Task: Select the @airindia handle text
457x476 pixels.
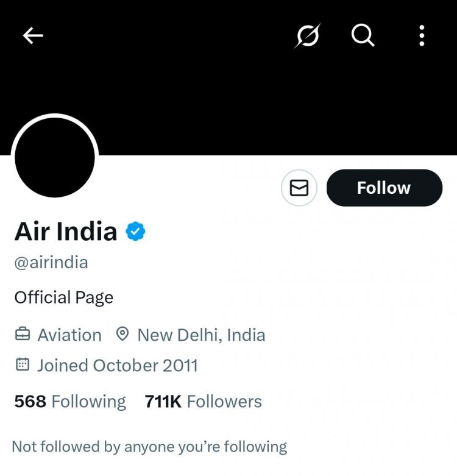Action: tap(51, 263)
